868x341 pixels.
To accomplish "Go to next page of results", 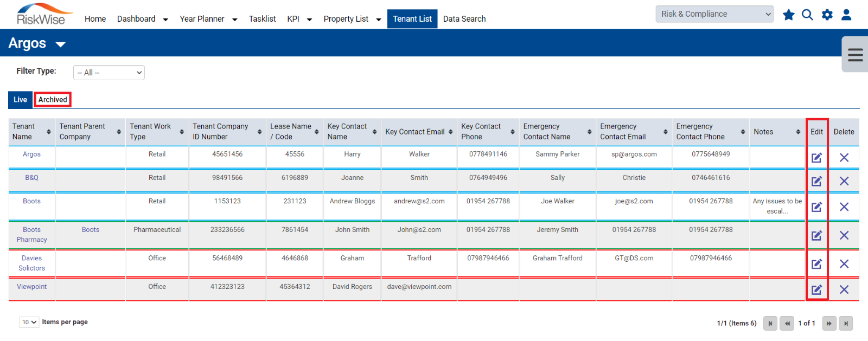I will point(829,323).
